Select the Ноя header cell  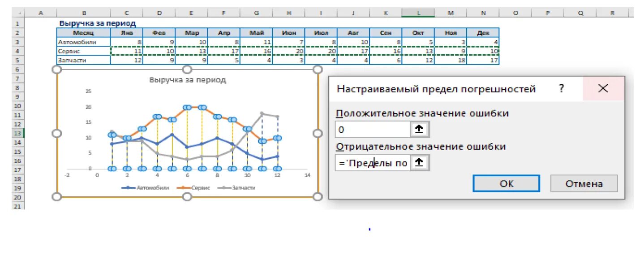coord(451,33)
